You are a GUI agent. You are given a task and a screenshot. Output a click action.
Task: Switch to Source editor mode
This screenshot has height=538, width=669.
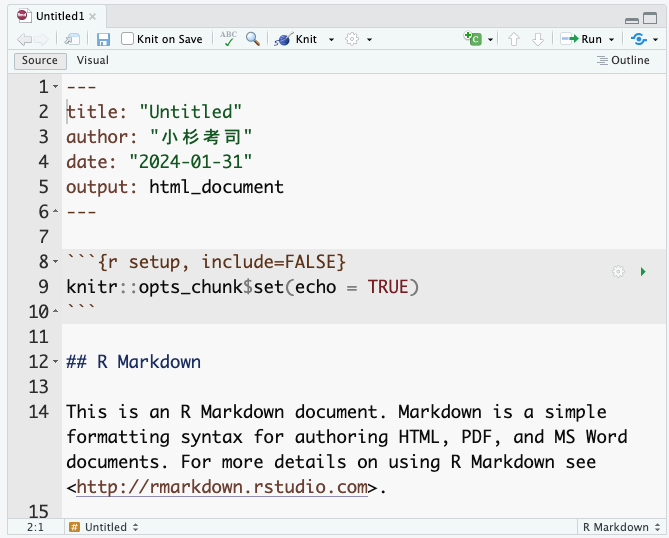40,61
